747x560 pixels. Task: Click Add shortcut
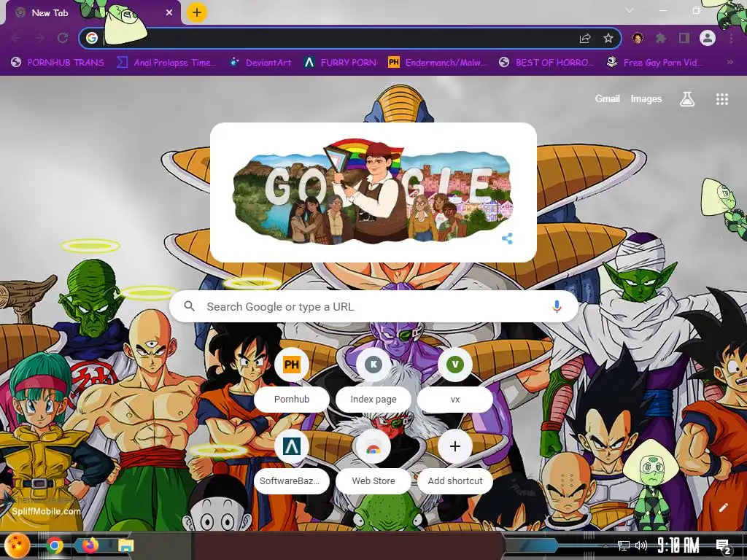455,461
